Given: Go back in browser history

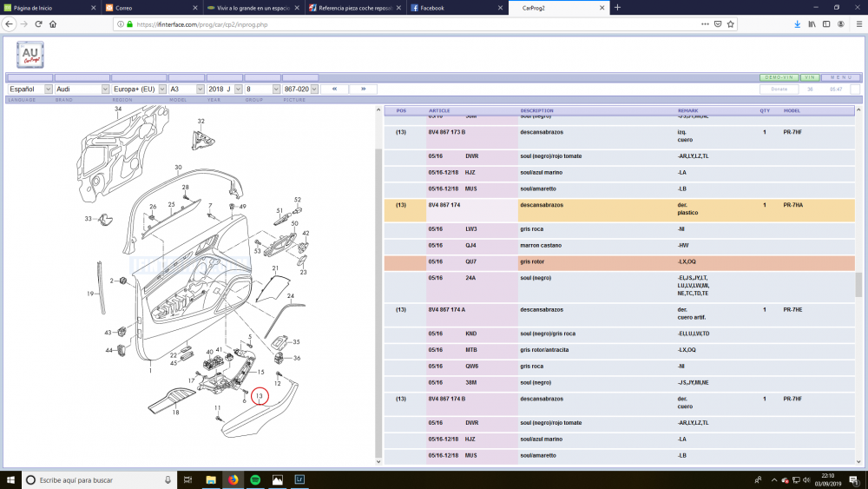Looking at the screenshot, I should pos(9,23).
